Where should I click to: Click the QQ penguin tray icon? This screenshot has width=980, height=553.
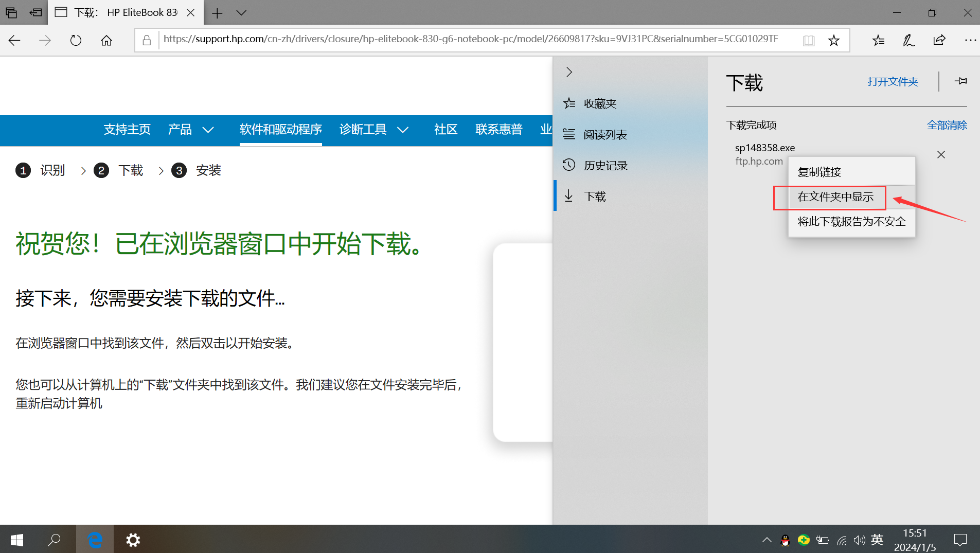785,540
